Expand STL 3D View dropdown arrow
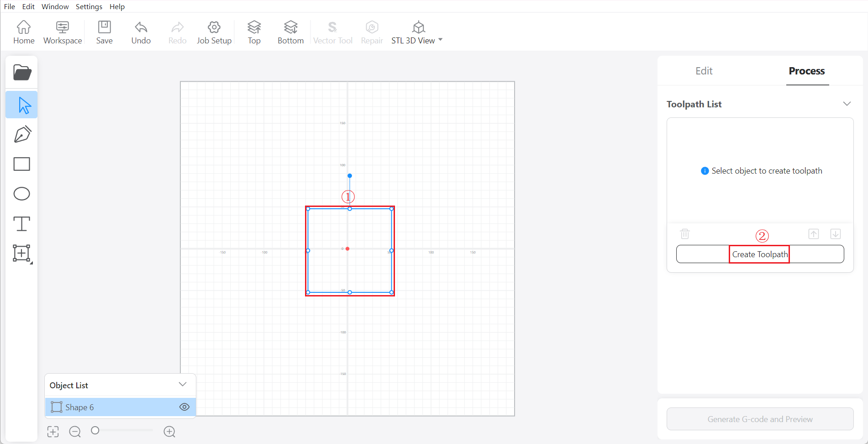 441,40
